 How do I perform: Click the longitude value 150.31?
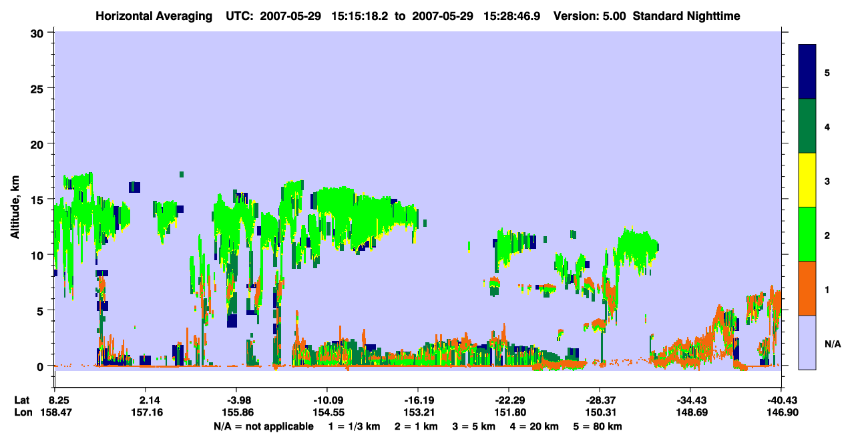(x=600, y=413)
